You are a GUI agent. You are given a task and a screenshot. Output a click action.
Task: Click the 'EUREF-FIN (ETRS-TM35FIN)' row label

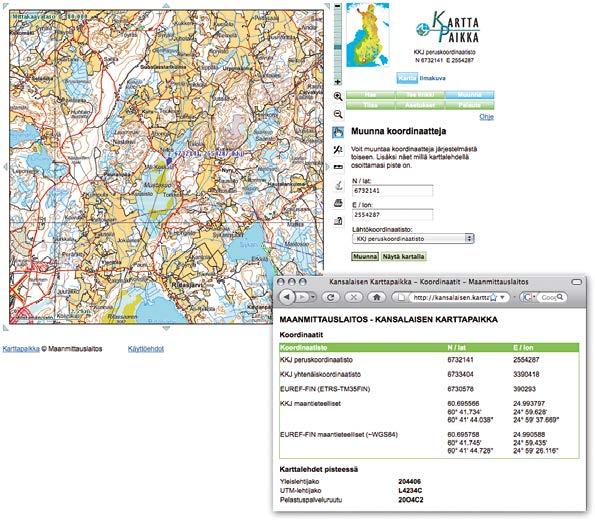(x=325, y=389)
